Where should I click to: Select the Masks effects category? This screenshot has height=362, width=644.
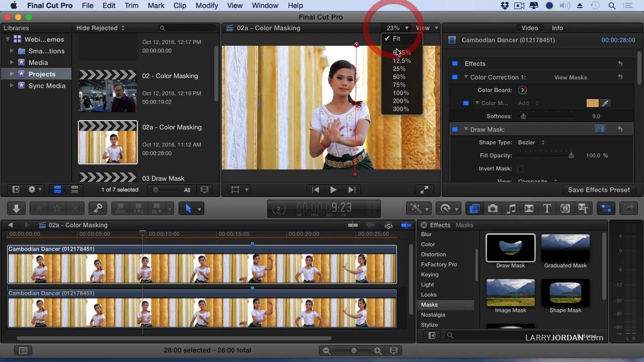pos(445,305)
